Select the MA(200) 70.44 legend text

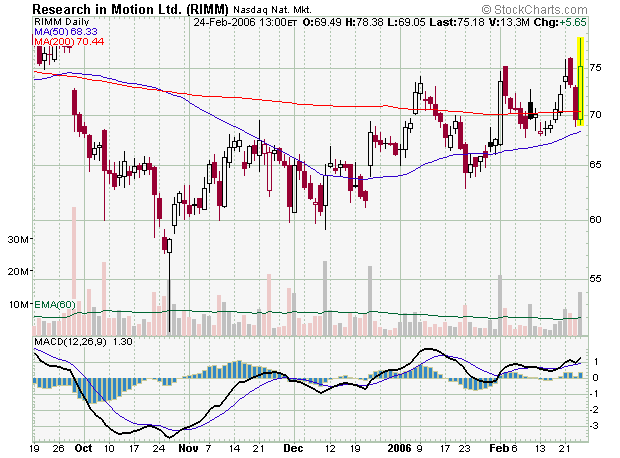tap(69, 42)
